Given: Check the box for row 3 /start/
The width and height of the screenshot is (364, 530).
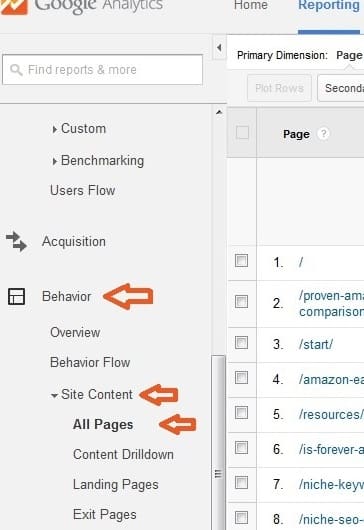Looking at the screenshot, I should 241,342.
